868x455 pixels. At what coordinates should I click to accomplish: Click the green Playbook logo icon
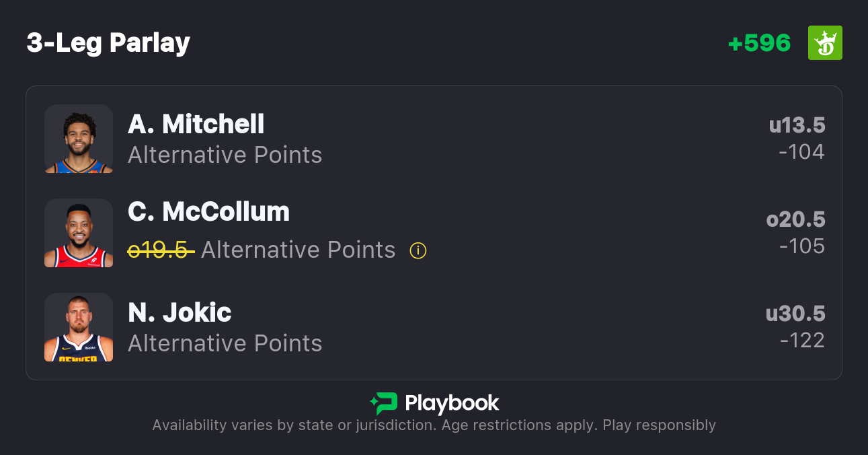pyautogui.click(x=384, y=403)
